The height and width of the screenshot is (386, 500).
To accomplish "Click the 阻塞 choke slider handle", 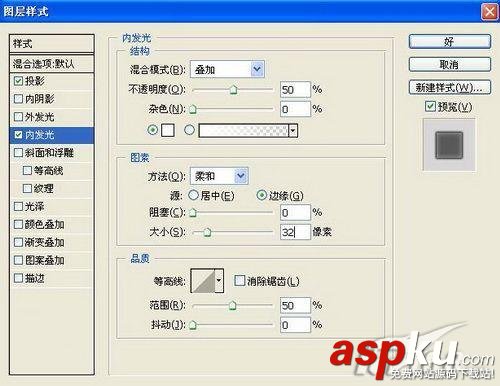I will 193,213.
